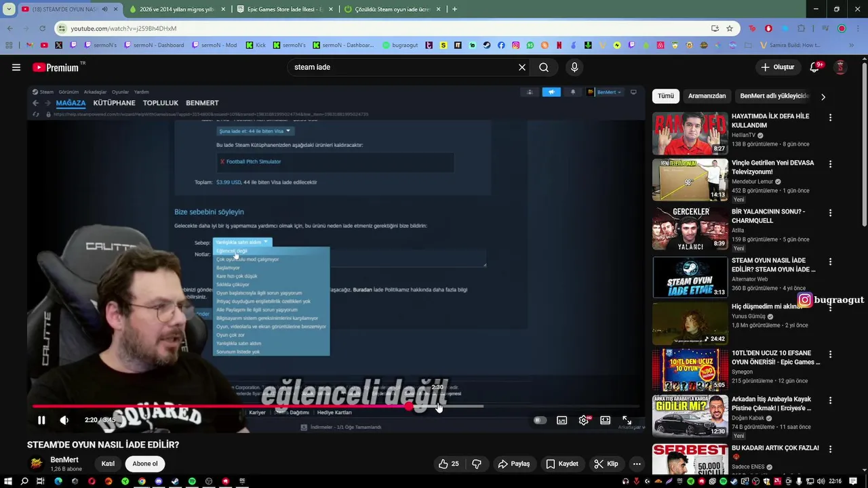868x488 pixels.
Task: Click the 'Oluştur' create button
Action: pyautogui.click(x=778, y=67)
